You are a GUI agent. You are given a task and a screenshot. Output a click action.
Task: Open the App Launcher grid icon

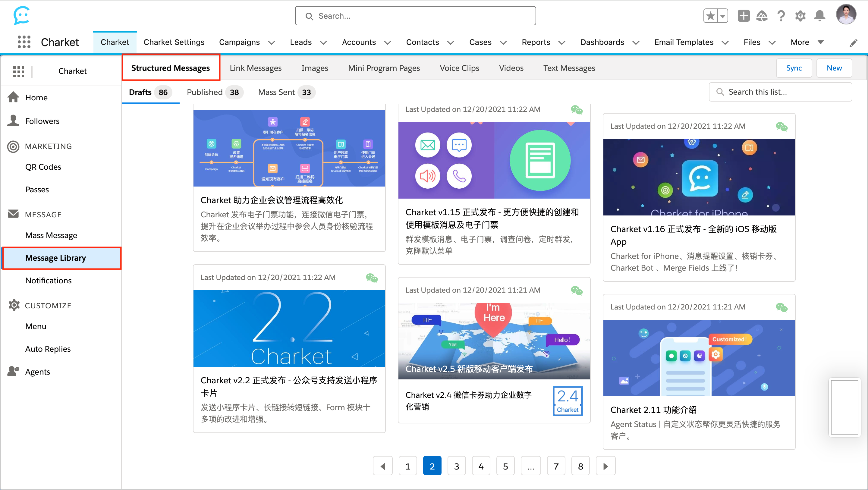coord(24,42)
